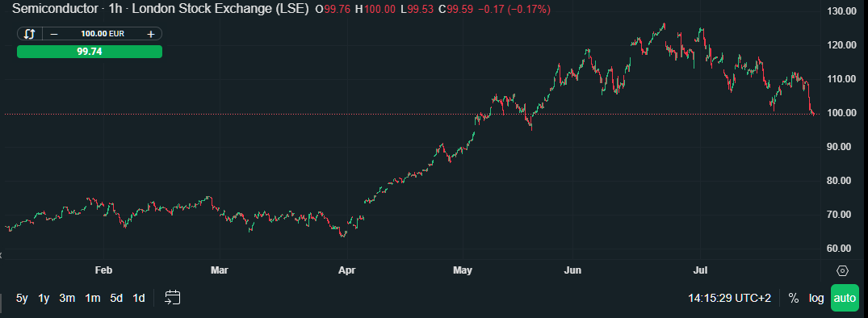Click the 110.00 price axis label

coord(841,79)
